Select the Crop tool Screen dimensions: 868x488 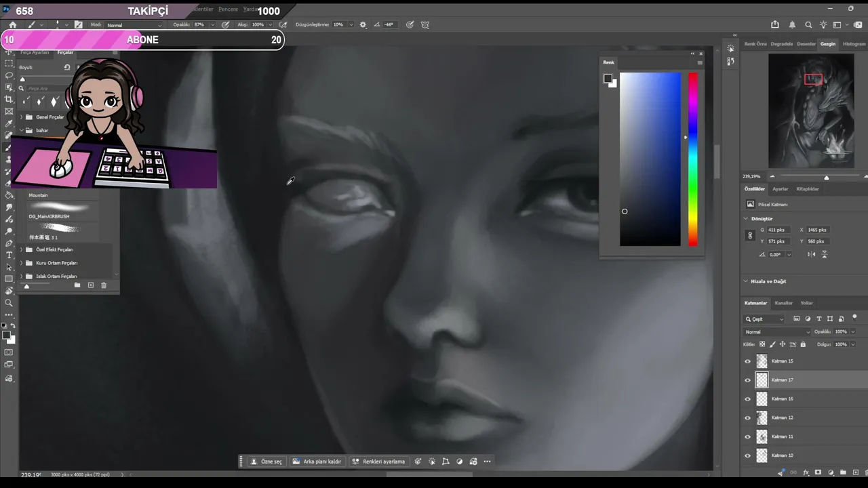click(9, 100)
